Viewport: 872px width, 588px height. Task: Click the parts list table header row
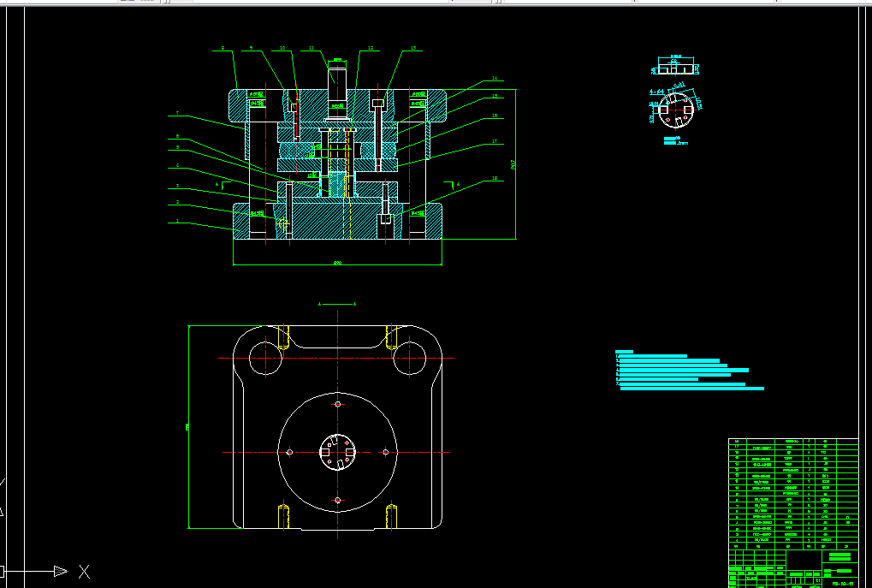pyautogui.click(x=793, y=546)
